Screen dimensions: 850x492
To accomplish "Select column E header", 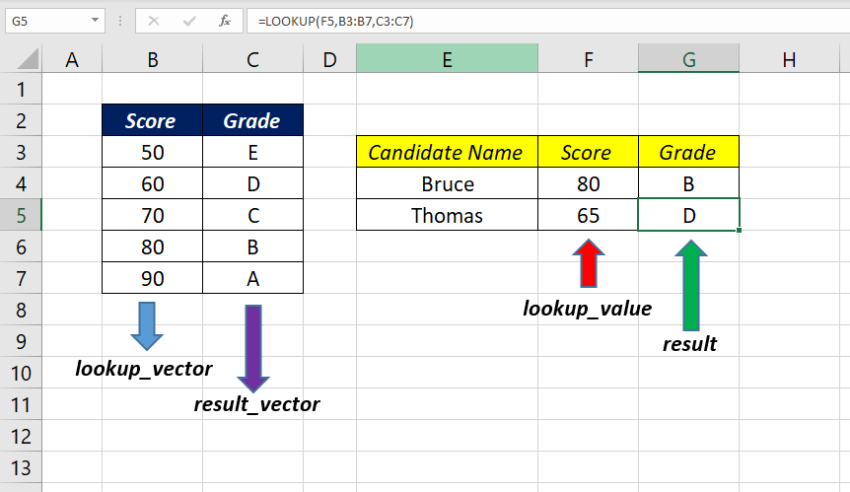I will point(446,60).
